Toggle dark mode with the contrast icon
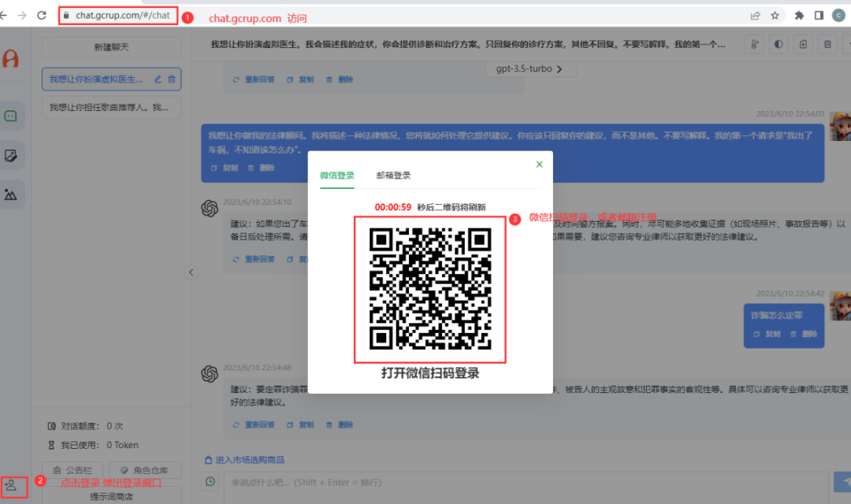The image size is (851, 504). [x=778, y=45]
